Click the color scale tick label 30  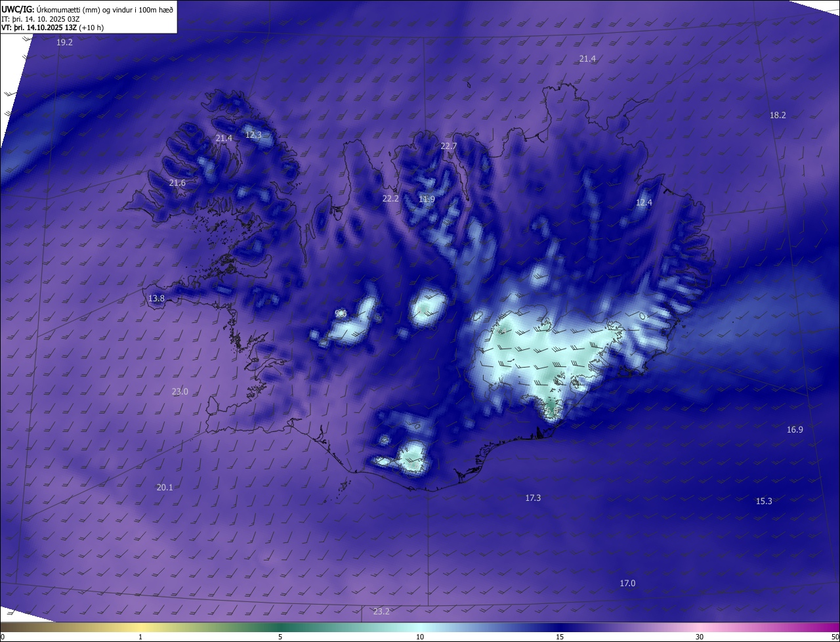700,637
